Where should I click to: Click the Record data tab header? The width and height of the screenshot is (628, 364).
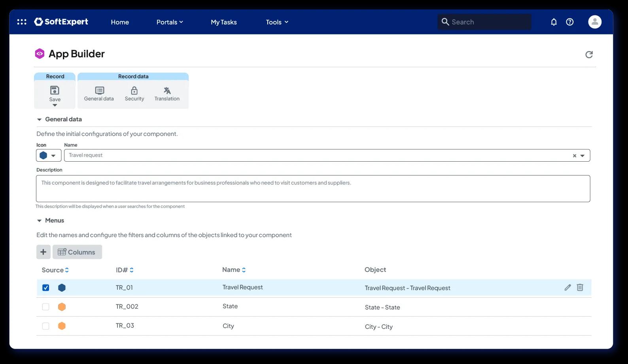point(133,76)
